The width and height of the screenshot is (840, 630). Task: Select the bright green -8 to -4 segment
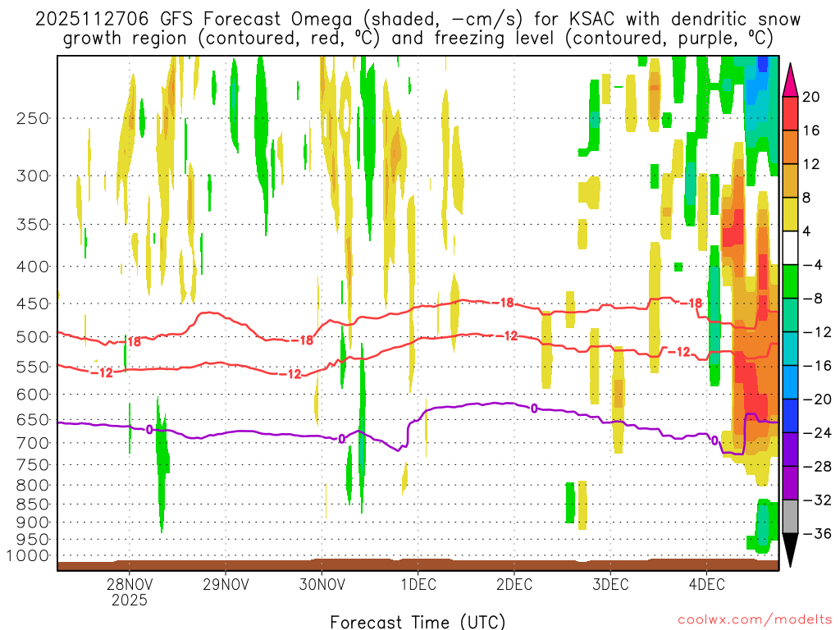[x=790, y=282]
